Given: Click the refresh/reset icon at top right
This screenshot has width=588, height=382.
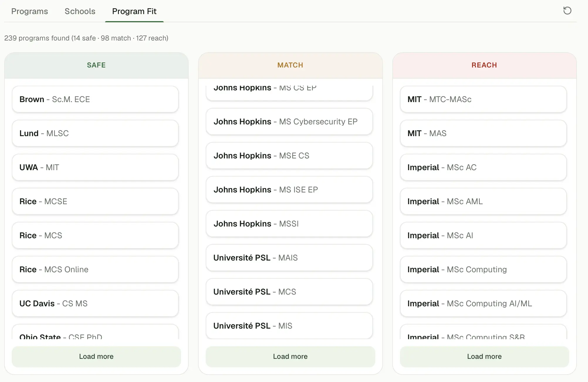Looking at the screenshot, I should click(x=567, y=11).
